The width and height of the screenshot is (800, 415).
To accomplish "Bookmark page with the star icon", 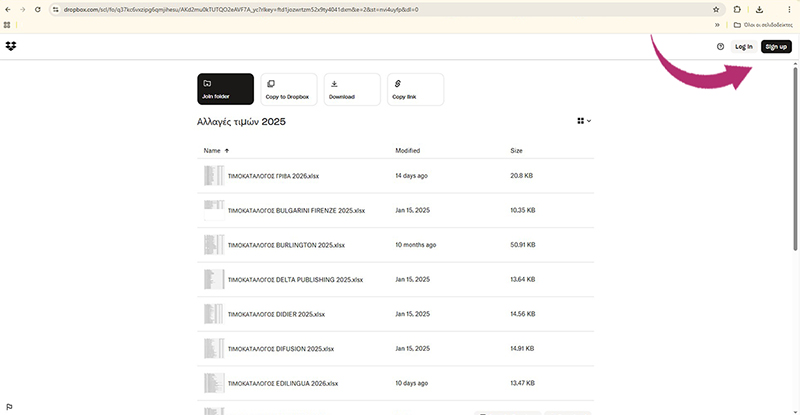I will 716,9.
